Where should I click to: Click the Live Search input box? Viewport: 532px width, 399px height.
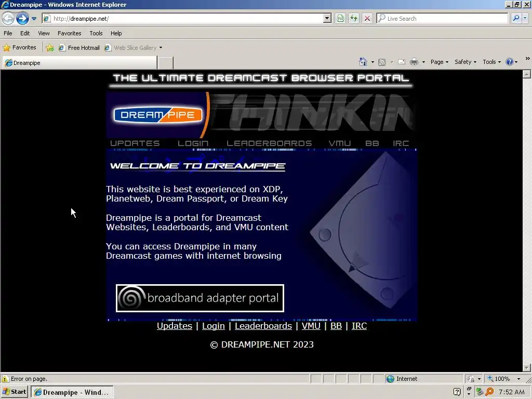(x=443, y=19)
